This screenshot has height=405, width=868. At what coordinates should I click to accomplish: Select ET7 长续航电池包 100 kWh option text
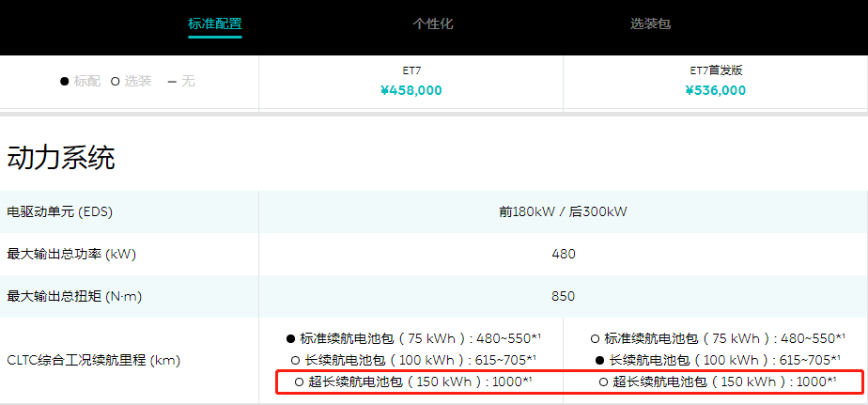click(419, 360)
